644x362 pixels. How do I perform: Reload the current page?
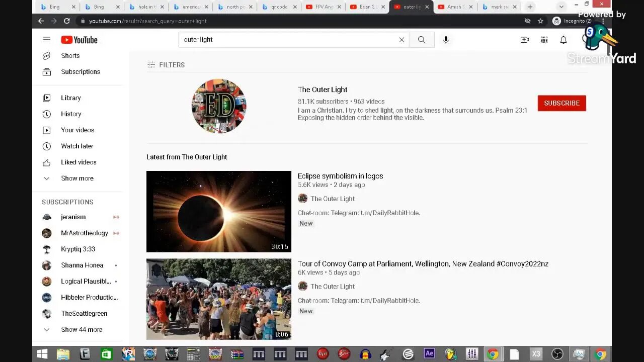pos(66,21)
